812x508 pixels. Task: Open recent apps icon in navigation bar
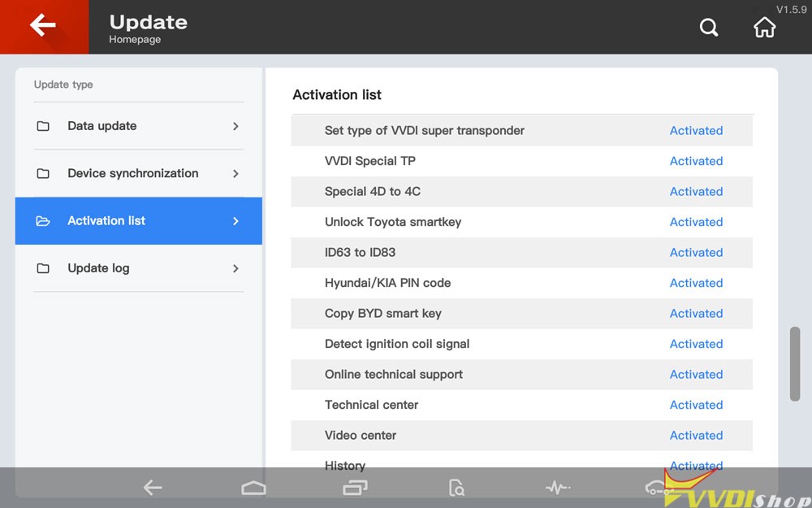point(356,487)
